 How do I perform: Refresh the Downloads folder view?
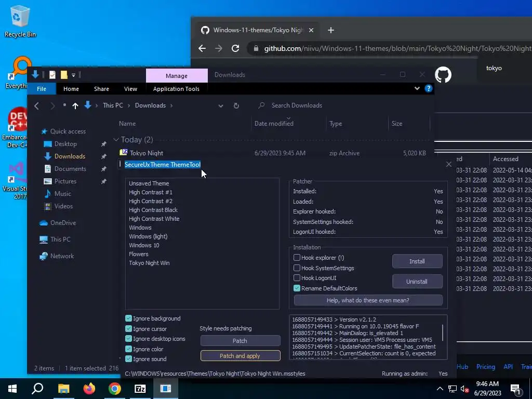pyautogui.click(x=236, y=105)
